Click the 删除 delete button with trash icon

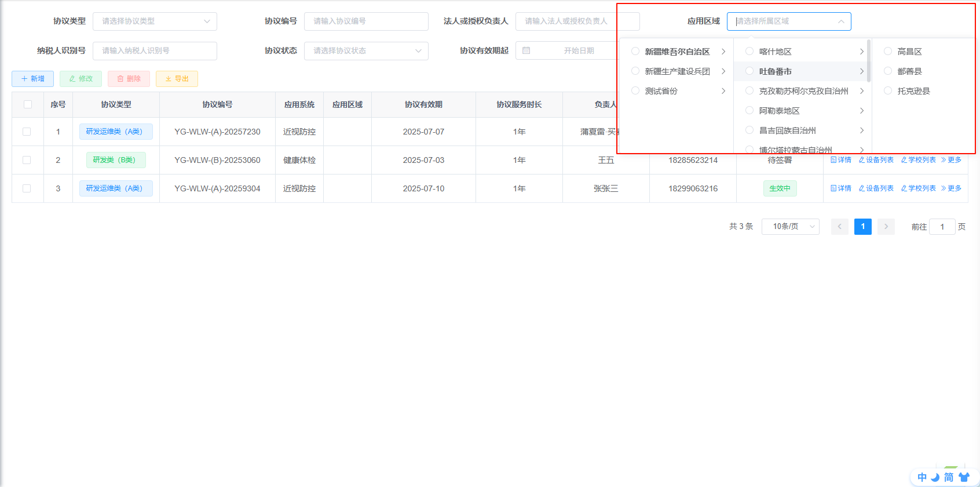tap(129, 79)
